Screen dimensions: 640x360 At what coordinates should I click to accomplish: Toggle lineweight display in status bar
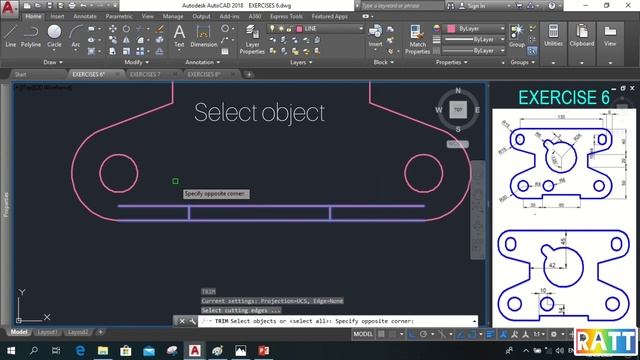point(490,334)
